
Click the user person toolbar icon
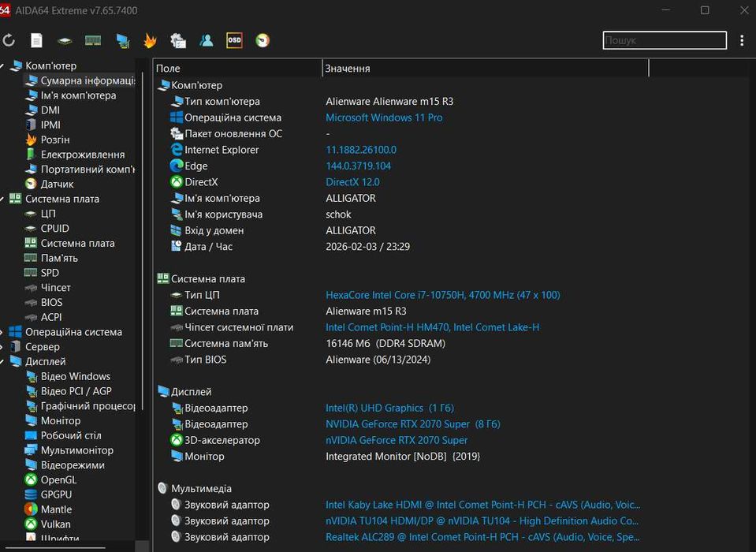207,40
